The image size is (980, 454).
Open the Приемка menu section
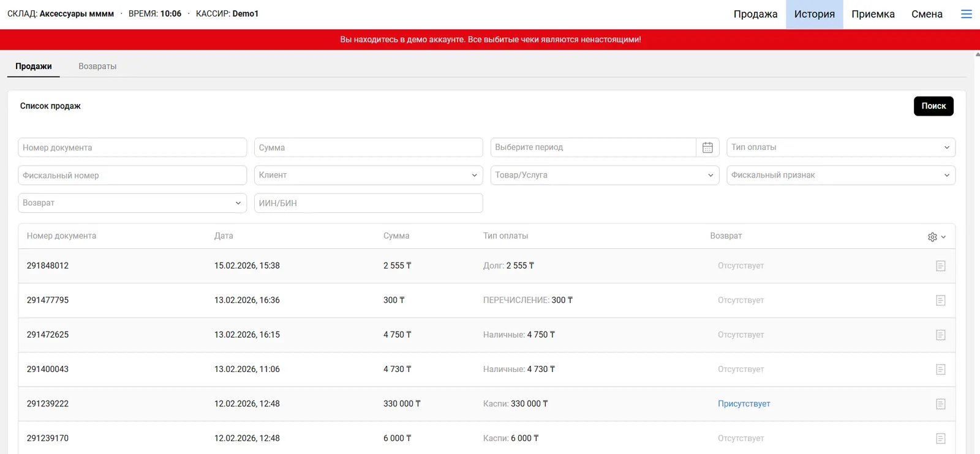click(x=872, y=14)
